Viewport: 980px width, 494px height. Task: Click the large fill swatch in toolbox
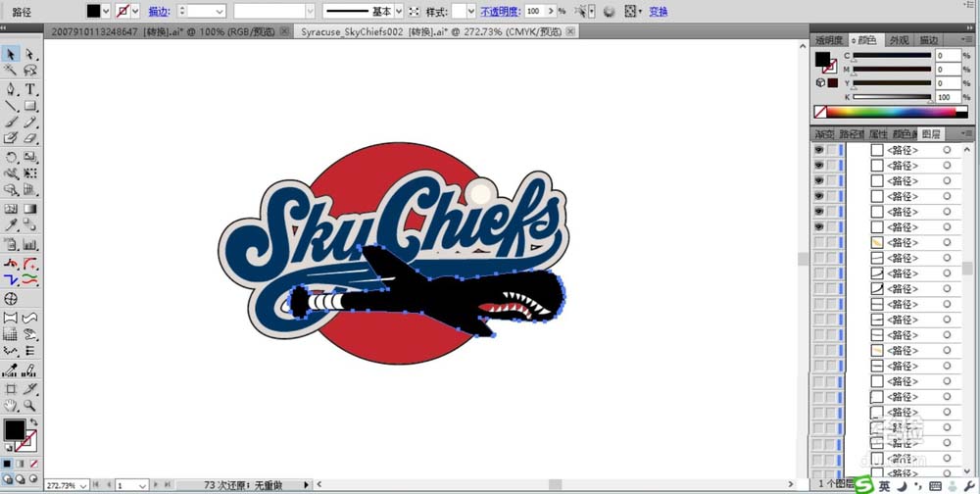pyautogui.click(x=14, y=429)
